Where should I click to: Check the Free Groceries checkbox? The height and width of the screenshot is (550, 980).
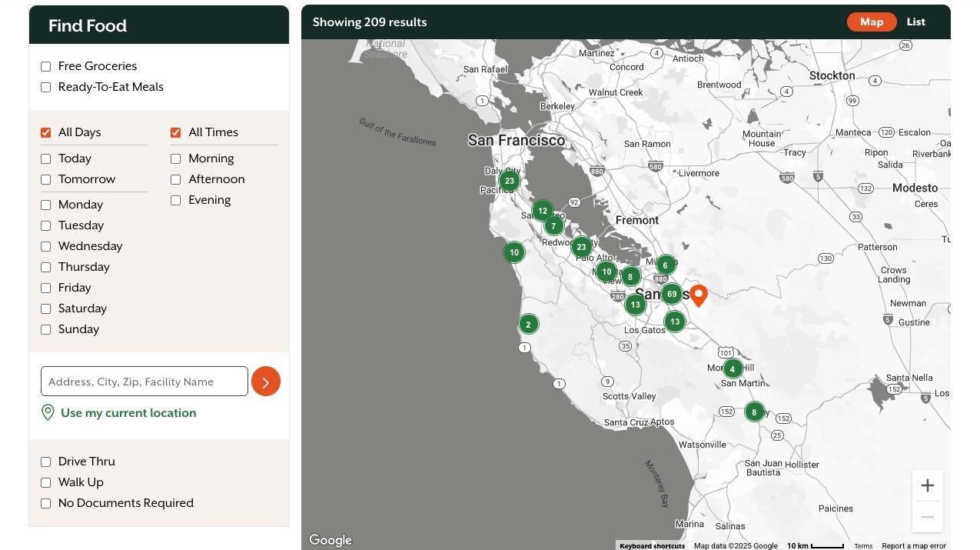point(46,67)
